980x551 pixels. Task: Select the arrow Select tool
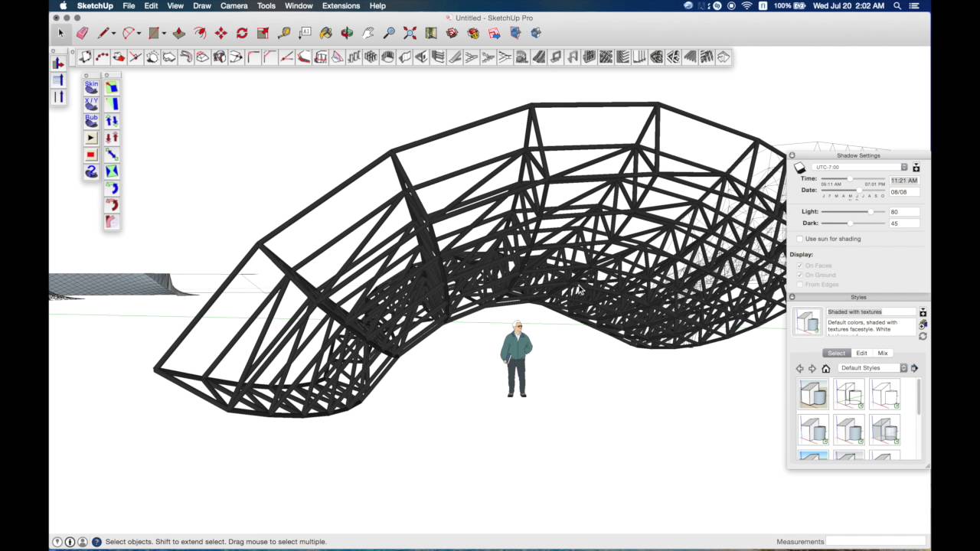[61, 33]
